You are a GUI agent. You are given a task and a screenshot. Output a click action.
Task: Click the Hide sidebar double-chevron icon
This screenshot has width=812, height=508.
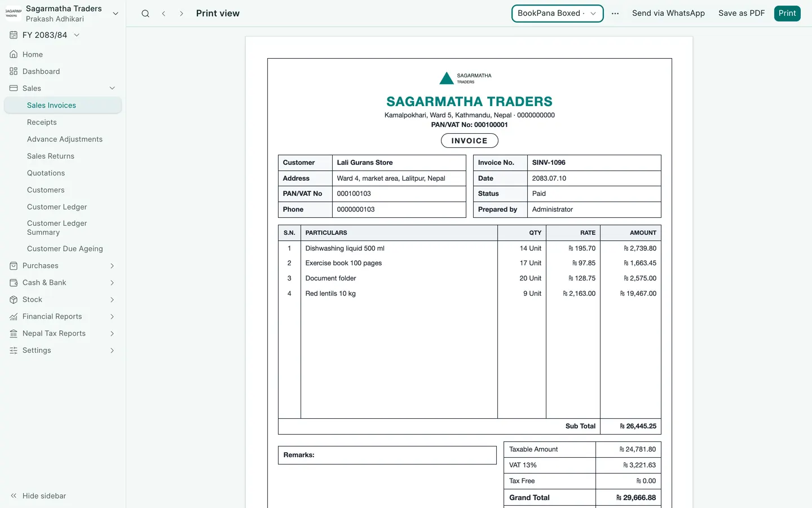click(x=14, y=496)
